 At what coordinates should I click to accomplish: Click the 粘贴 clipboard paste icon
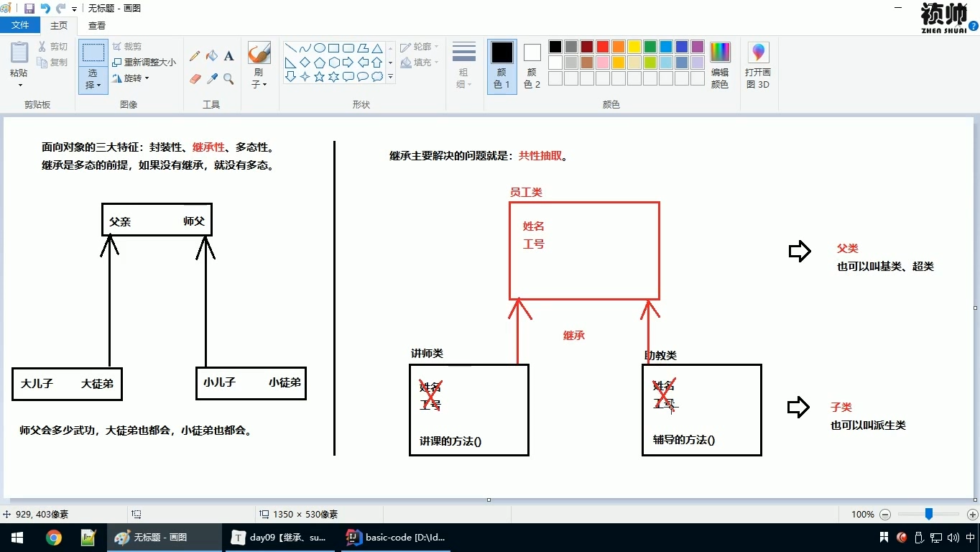click(x=19, y=53)
